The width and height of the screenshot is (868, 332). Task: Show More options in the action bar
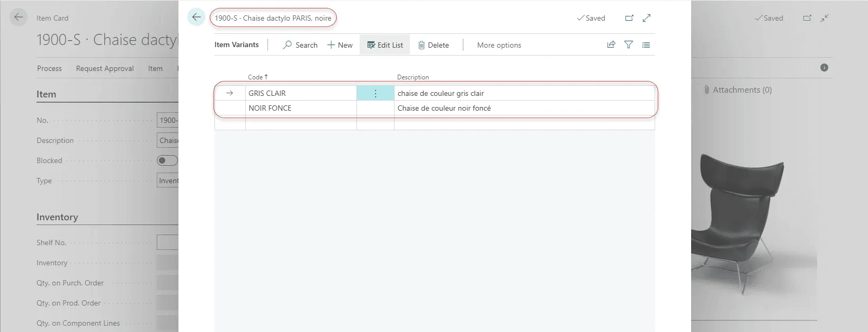499,45
